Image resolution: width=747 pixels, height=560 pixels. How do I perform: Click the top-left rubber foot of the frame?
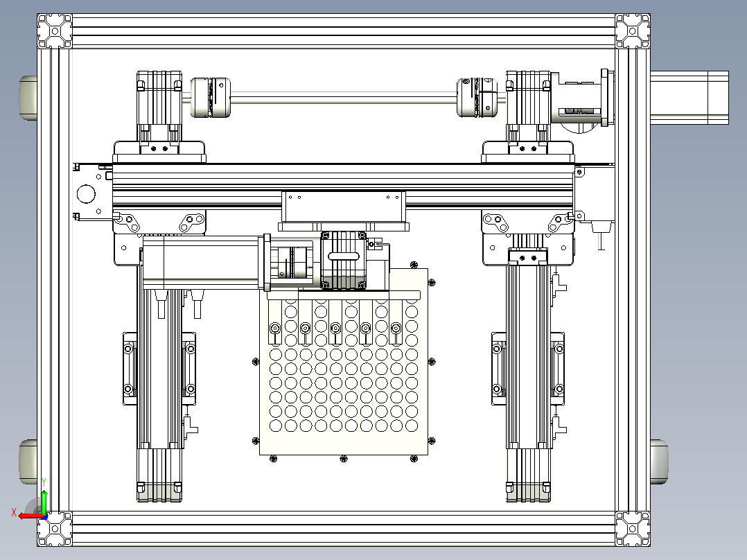[x=28, y=98]
